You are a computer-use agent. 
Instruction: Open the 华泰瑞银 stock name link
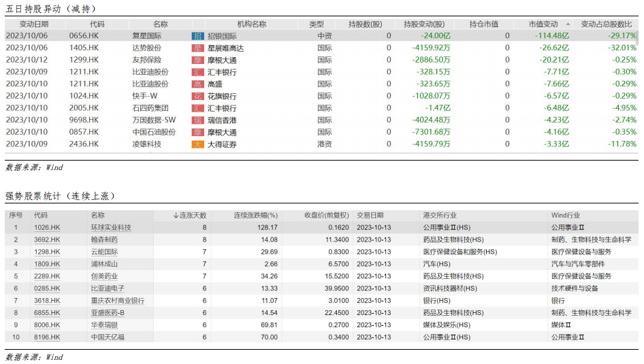[104, 325]
